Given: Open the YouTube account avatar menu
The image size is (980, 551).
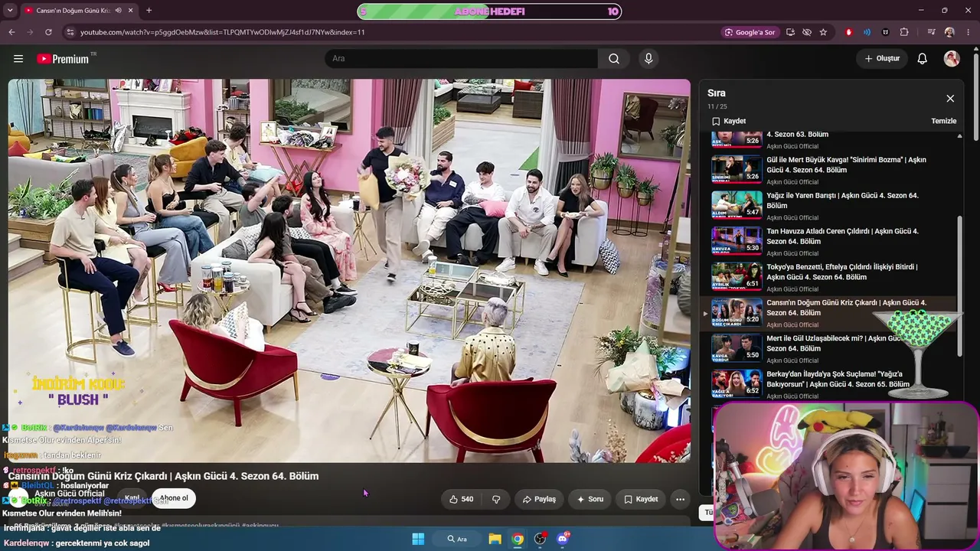Looking at the screenshot, I should [x=952, y=59].
